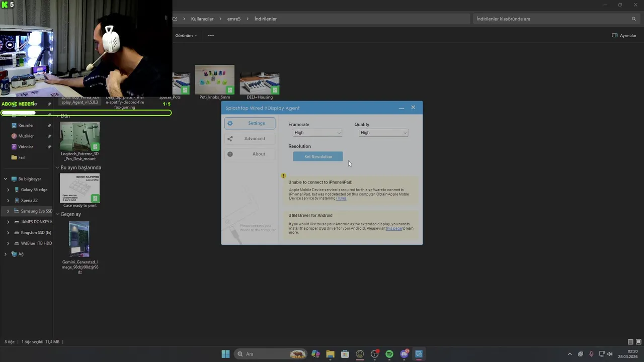Open the Settings tab in Splashtop agent
This screenshot has width=644, height=362.
[x=250, y=123]
